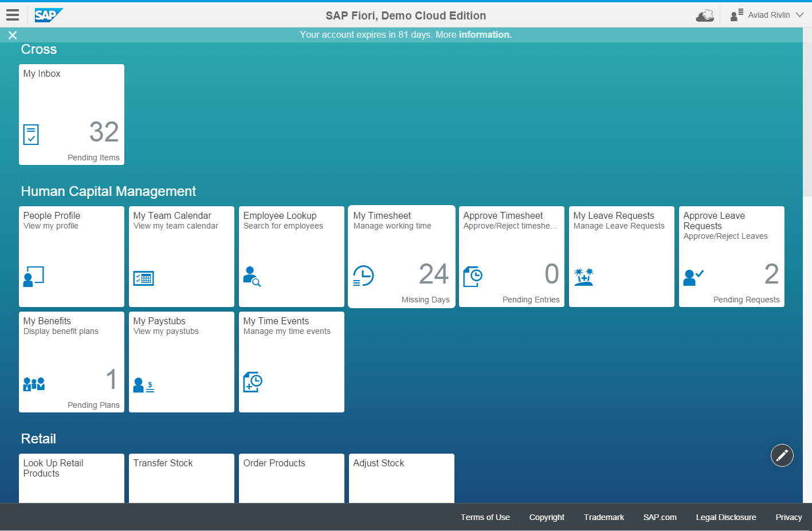The image size is (812, 531).
Task: Open the Transfer Stock tile
Action: tap(182, 478)
